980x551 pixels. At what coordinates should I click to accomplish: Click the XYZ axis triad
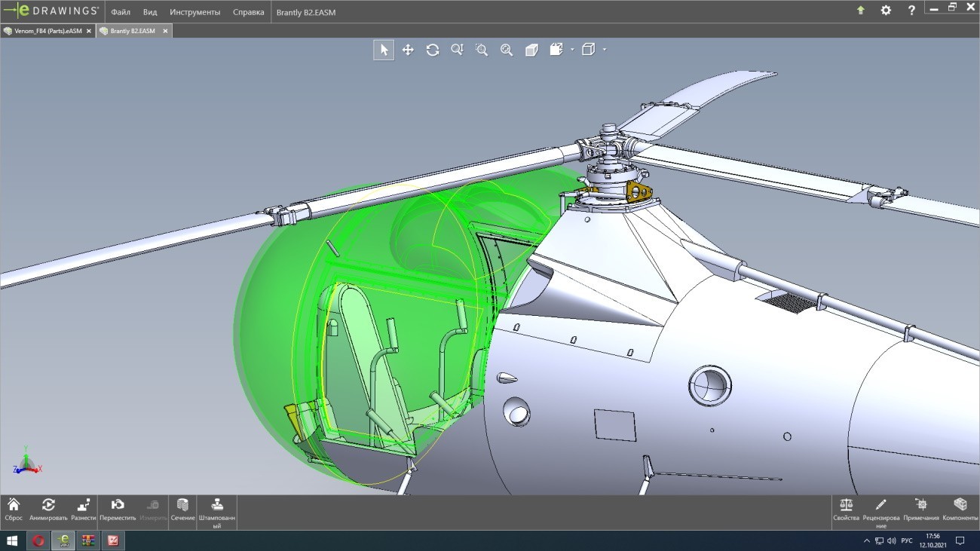27,461
